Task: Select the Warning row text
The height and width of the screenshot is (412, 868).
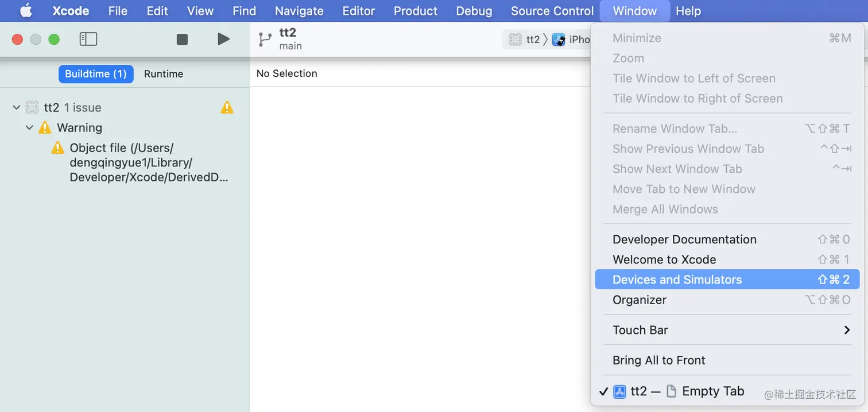Action: click(79, 127)
